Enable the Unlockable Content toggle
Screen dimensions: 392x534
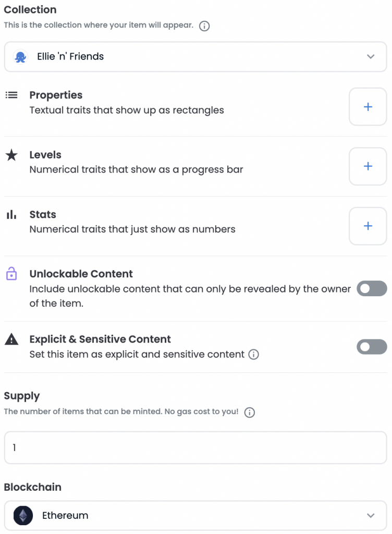coord(372,288)
